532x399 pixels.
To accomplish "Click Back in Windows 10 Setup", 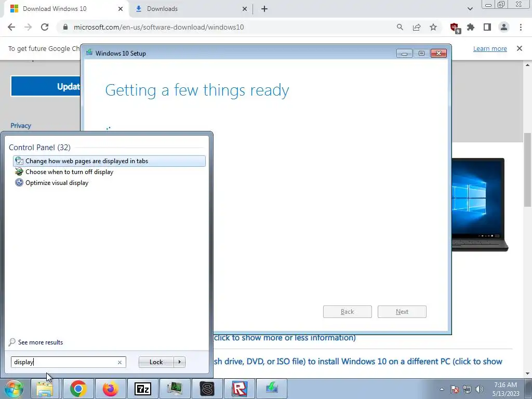I will pos(348,312).
